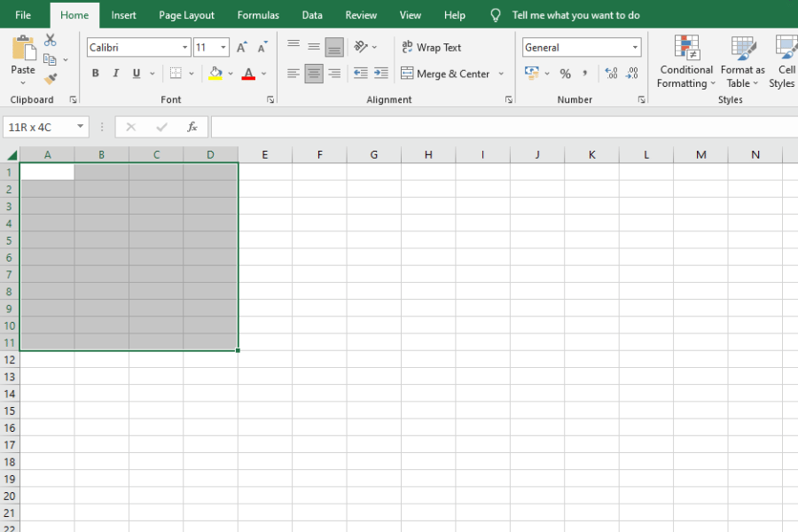798x532 pixels.
Task: Click the Increase Indent icon
Action: coord(380,74)
